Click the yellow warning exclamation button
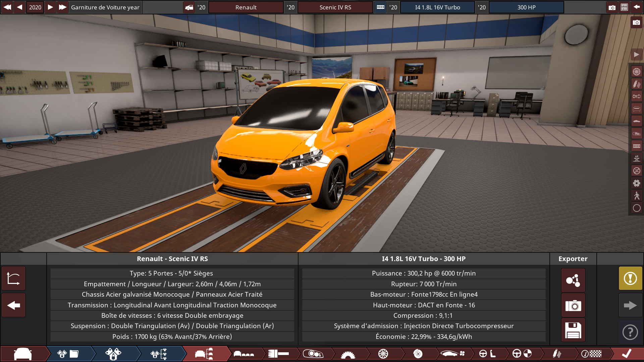 pos(630,278)
